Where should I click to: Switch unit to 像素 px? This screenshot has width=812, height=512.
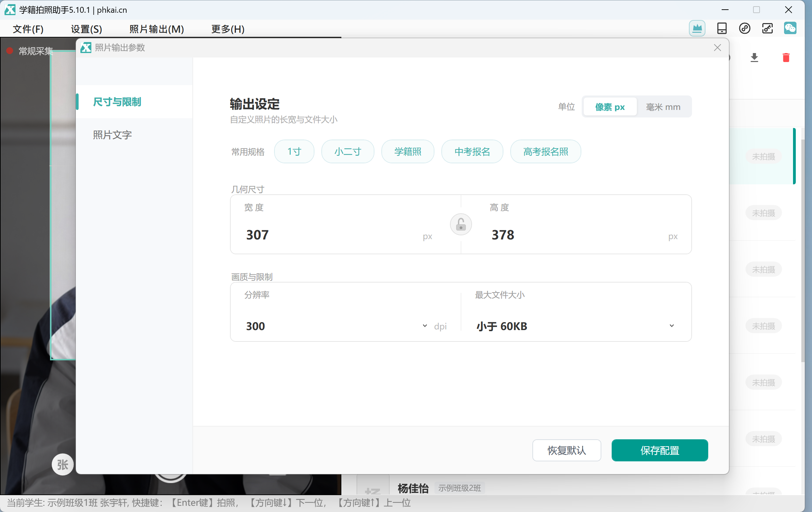[x=610, y=107]
